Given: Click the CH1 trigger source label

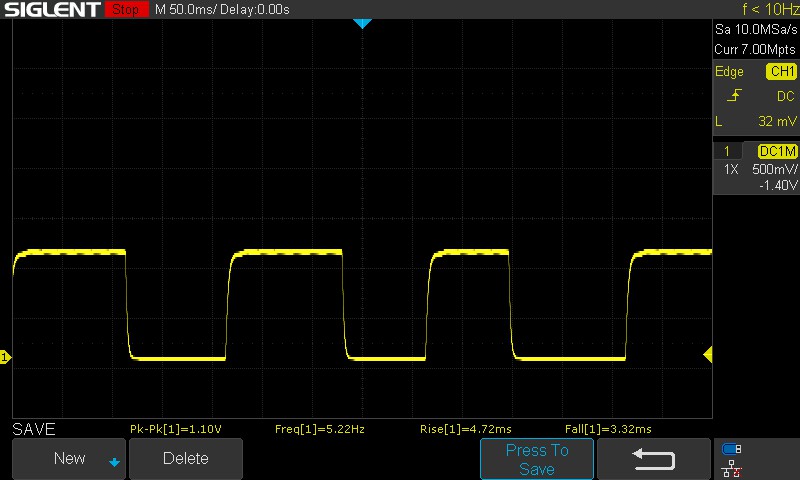Looking at the screenshot, I should (x=782, y=71).
